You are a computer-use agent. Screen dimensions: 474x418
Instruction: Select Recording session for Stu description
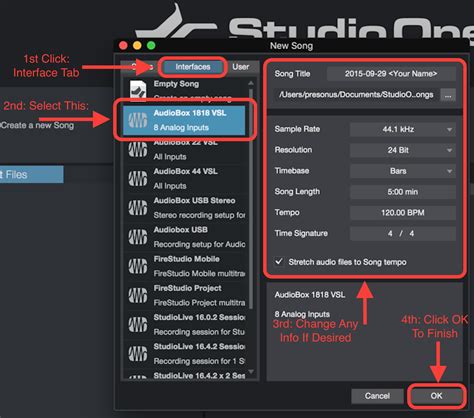pyautogui.click(x=199, y=332)
